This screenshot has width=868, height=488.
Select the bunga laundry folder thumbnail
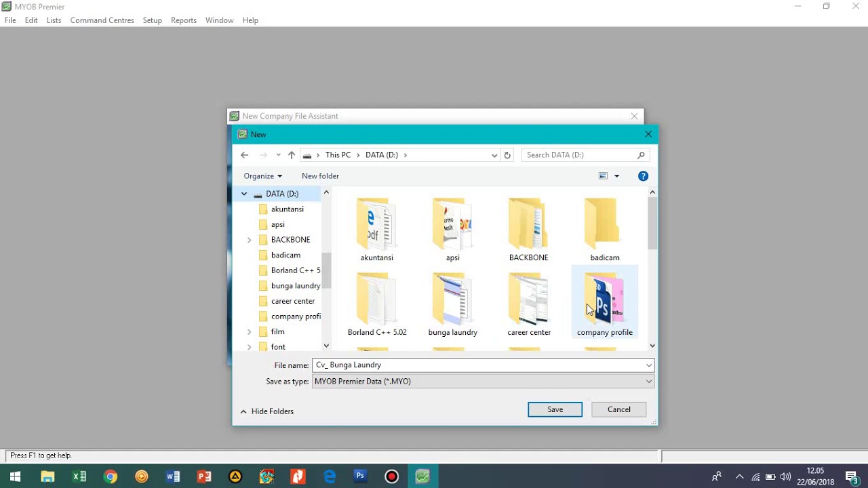(453, 304)
